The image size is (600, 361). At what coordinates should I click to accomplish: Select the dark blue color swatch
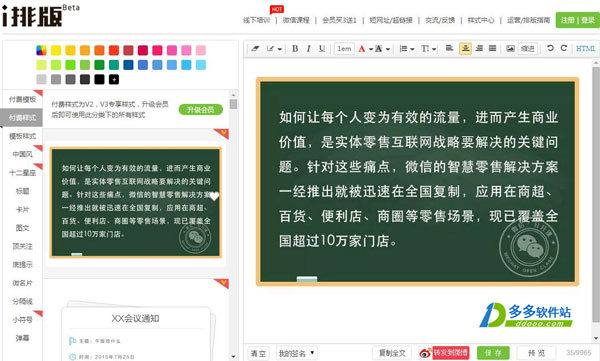tap(129, 65)
